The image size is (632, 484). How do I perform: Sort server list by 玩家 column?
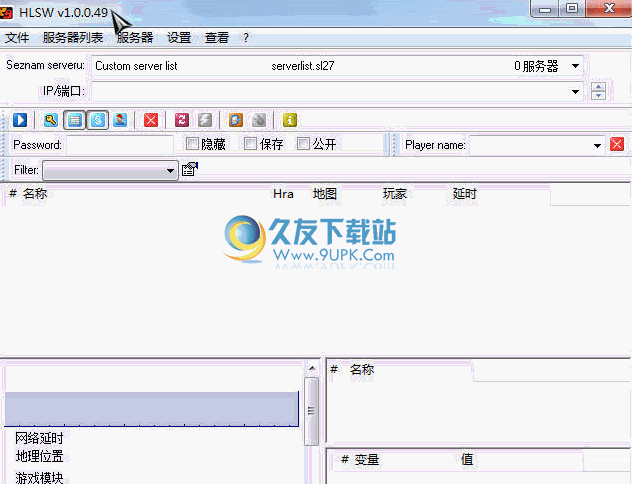(x=395, y=194)
